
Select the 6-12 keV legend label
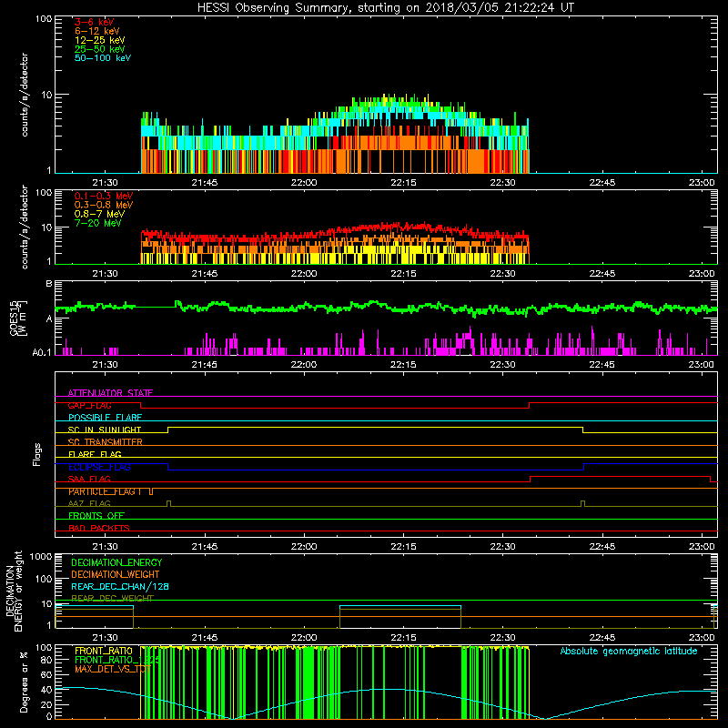tap(97, 31)
